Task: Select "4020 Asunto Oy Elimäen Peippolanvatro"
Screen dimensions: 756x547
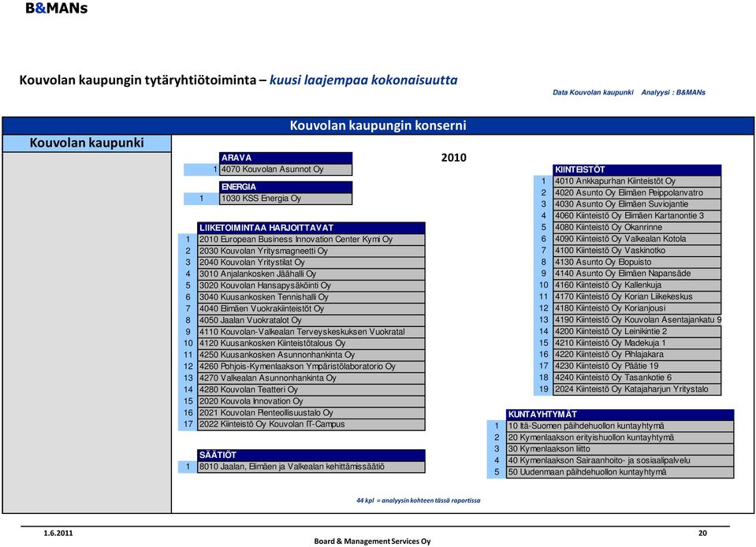Action: coord(638,193)
